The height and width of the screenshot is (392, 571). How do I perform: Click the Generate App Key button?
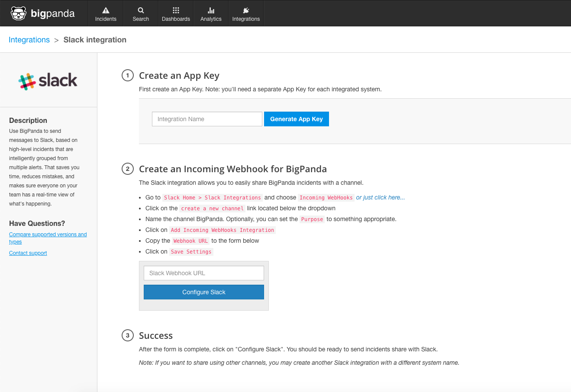[x=297, y=119]
